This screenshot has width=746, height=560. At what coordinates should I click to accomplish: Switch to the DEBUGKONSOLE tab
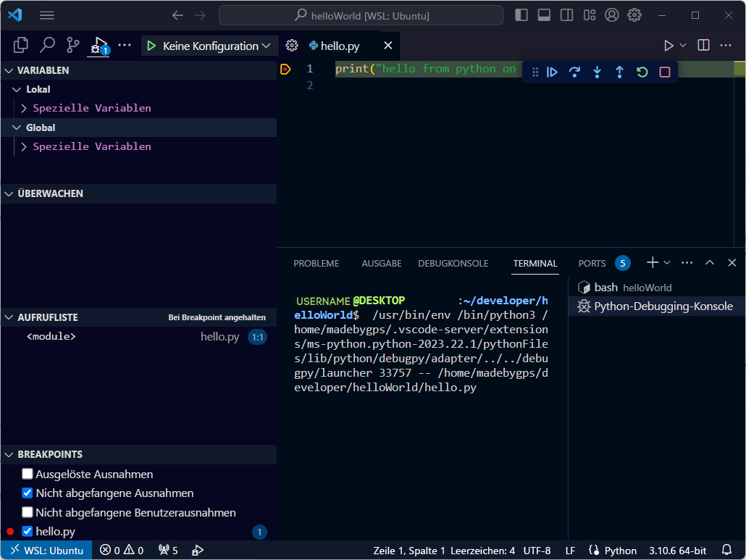(x=453, y=263)
